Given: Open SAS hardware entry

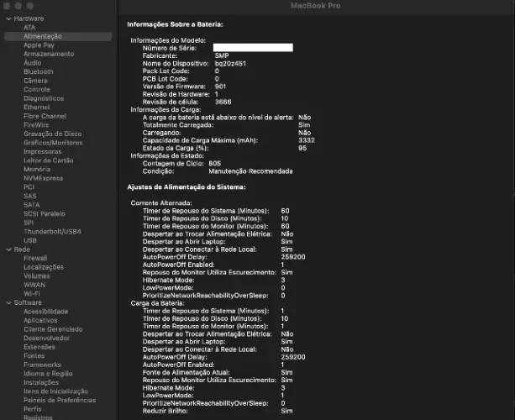Looking at the screenshot, I should pos(29,196).
